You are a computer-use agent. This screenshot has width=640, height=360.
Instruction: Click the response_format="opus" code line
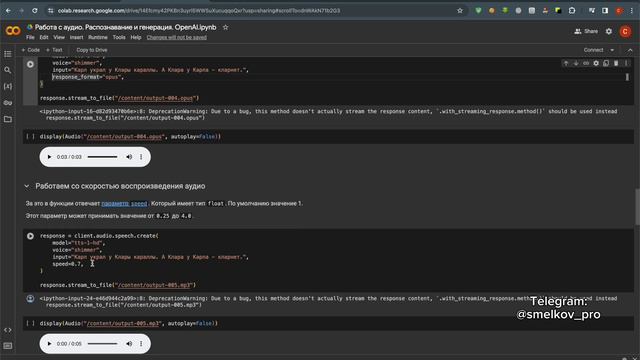point(88,77)
